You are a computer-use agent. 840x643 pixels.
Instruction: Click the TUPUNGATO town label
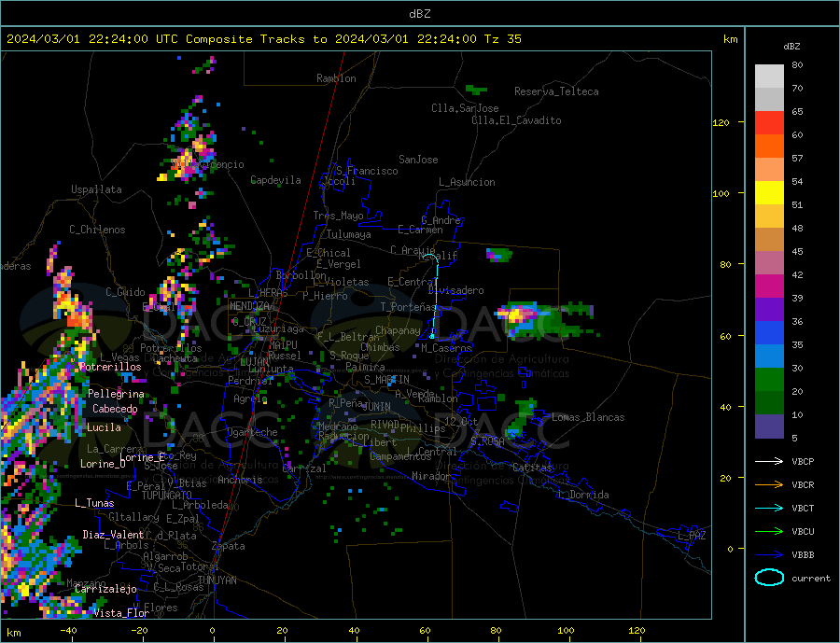point(167,495)
